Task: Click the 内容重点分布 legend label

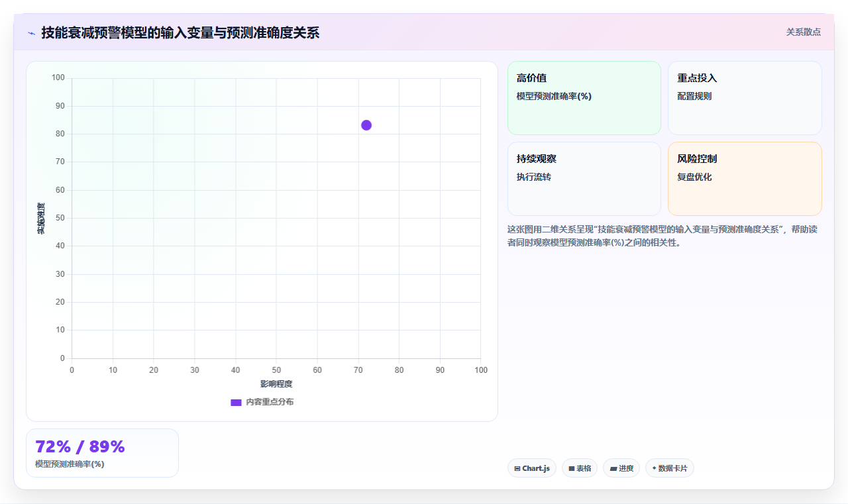Action: (270, 402)
